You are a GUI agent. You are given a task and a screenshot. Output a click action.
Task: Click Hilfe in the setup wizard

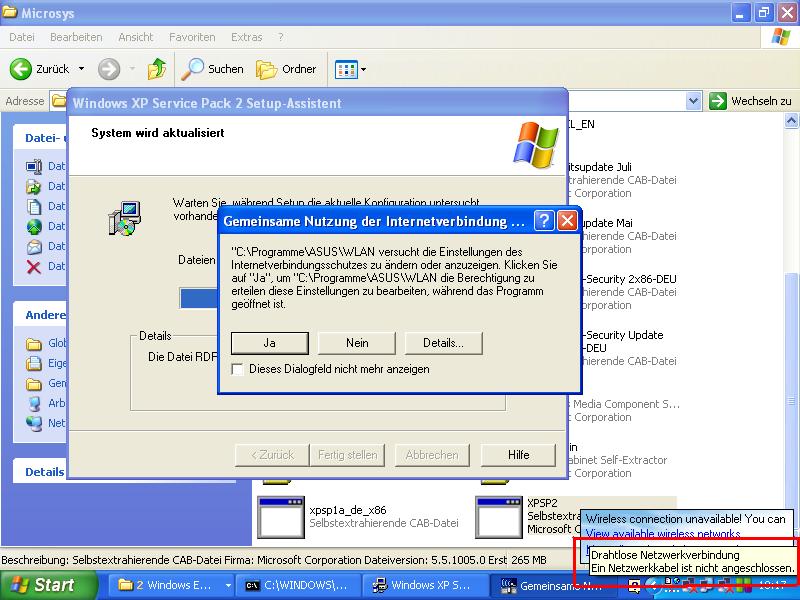pyautogui.click(x=518, y=455)
